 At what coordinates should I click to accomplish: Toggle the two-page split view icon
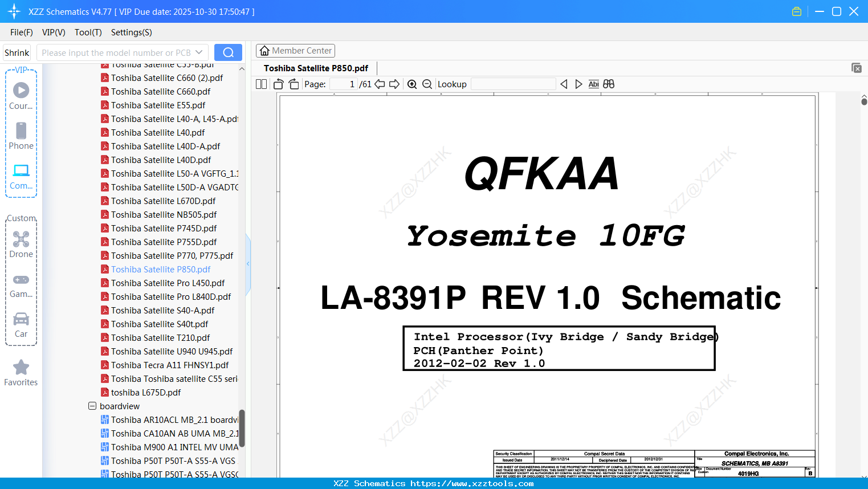(261, 84)
